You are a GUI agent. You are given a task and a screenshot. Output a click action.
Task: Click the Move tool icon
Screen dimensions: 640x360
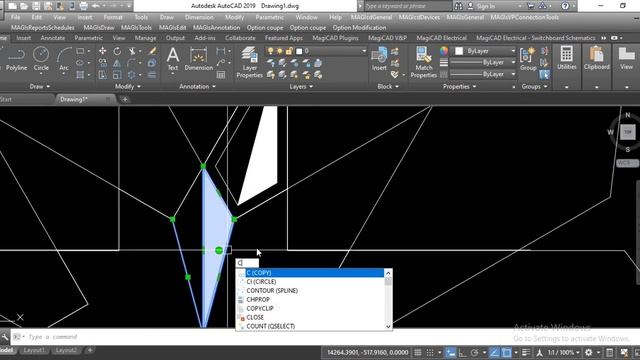pyautogui.click(x=102, y=51)
